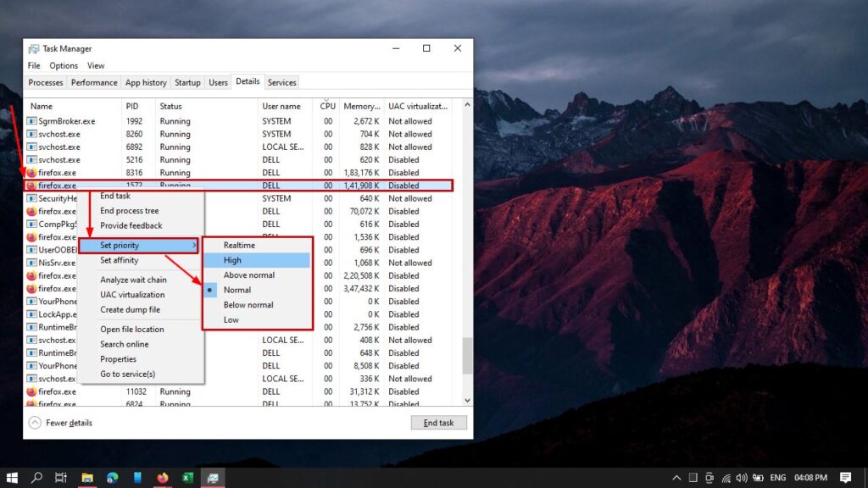Switch to the Processes tab
Viewport: 868px width, 488px height.
pyautogui.click(x=46, y=82)
